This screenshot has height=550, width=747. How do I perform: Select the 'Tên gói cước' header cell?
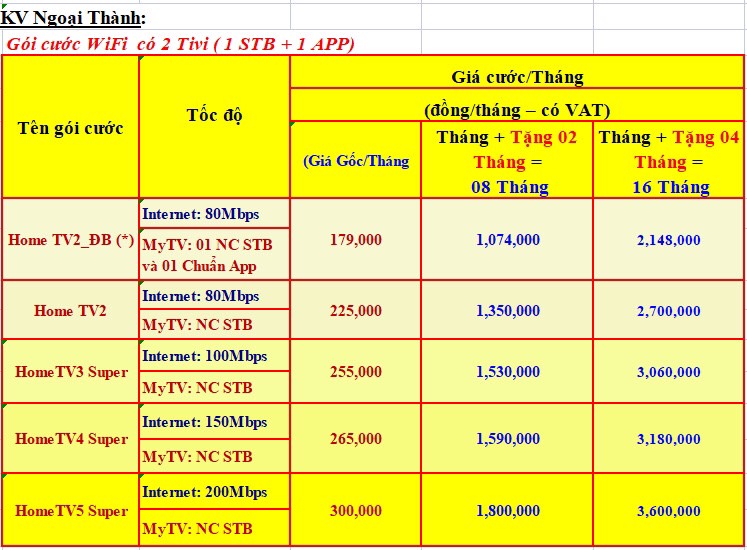pos(71,128)
